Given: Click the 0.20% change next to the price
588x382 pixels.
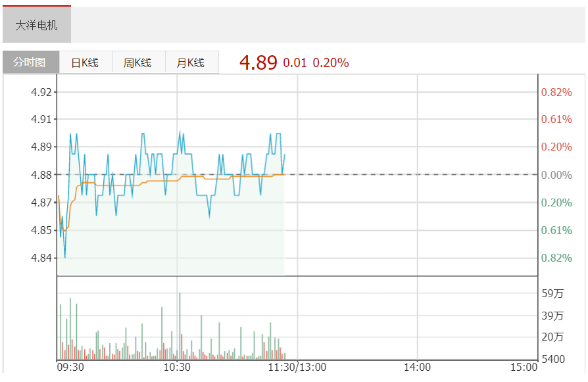Looking at the screenshot, I should point(331,63).
